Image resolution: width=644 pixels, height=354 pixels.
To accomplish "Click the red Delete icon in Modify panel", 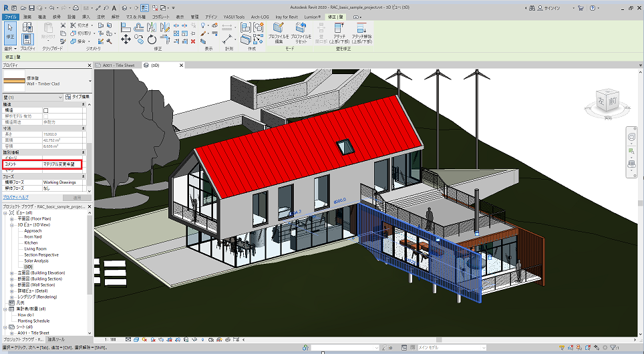I will click(x=192, y=41).
